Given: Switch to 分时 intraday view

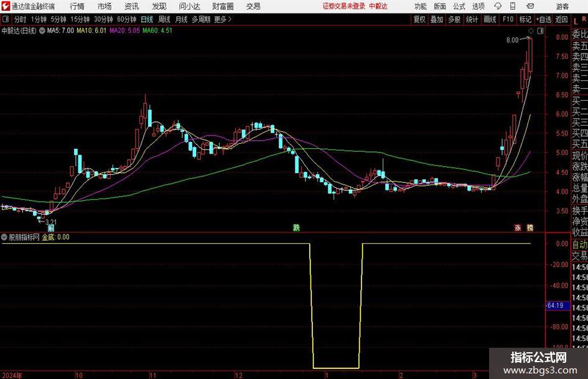Looking at the screenshot, I should pos(21,19).
